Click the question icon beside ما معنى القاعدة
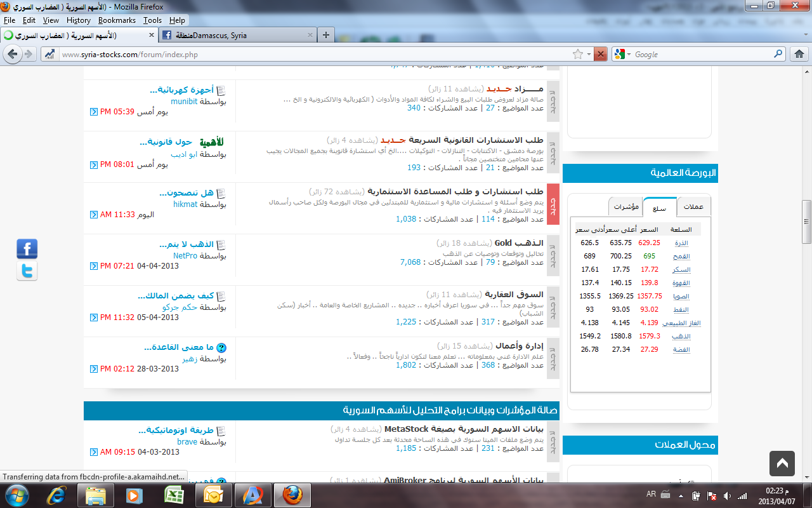Viewport: 812px width, 508px height. point(221,348)
